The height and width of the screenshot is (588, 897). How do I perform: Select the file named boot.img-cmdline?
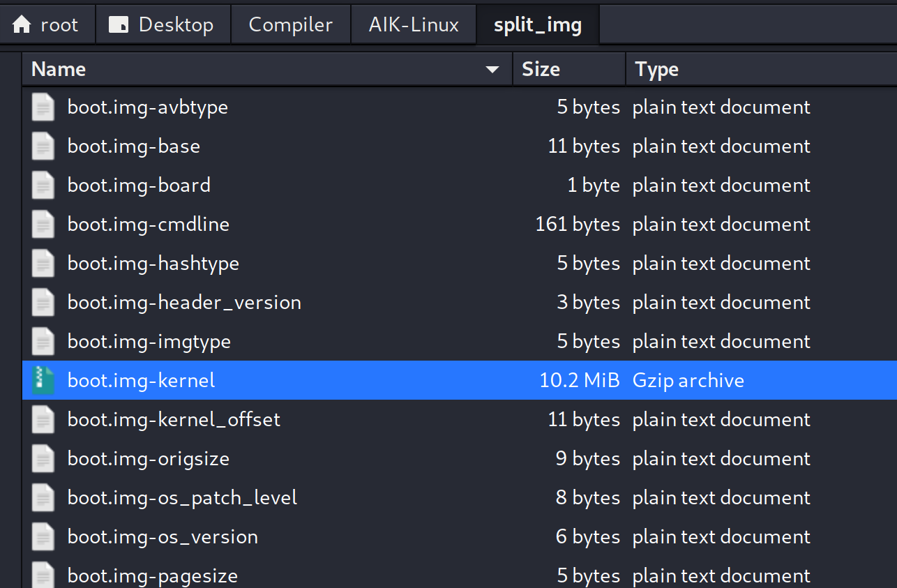[149, 225]
